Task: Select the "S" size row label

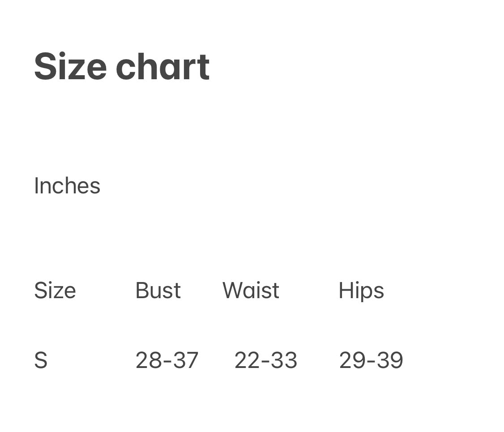Action: pyautogui.click(x=41, y=360)
